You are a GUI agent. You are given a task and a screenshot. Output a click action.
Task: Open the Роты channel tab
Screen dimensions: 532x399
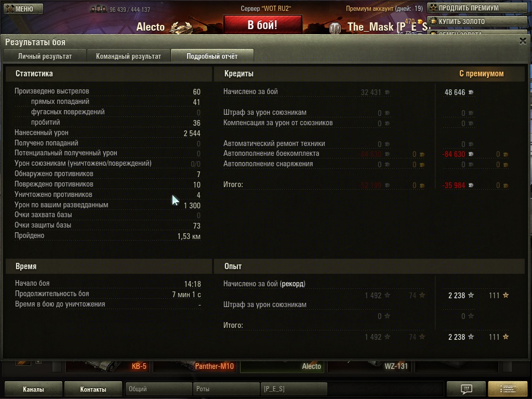[x=226, y=389]
